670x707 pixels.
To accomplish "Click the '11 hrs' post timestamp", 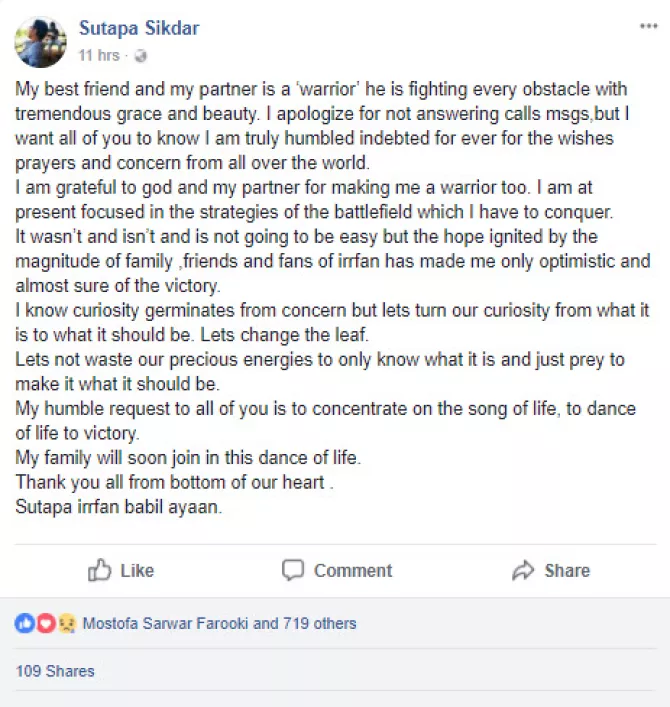I will tap(100, 54).
